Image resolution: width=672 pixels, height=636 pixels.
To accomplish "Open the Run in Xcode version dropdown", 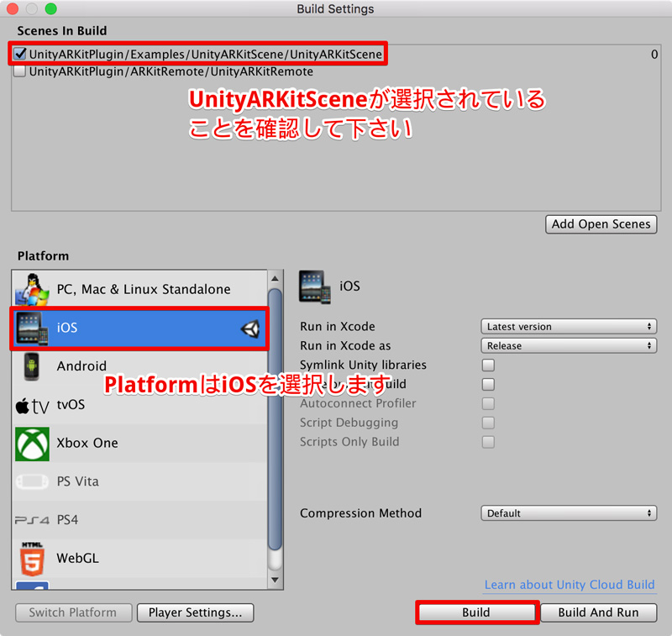I will pos(569,327).
